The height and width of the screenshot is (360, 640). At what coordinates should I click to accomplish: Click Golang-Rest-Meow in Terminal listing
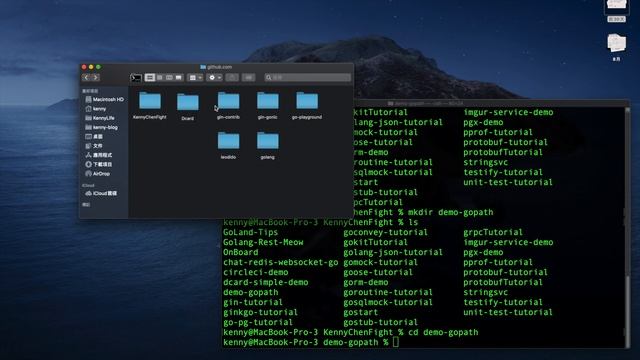click(263, 242)
